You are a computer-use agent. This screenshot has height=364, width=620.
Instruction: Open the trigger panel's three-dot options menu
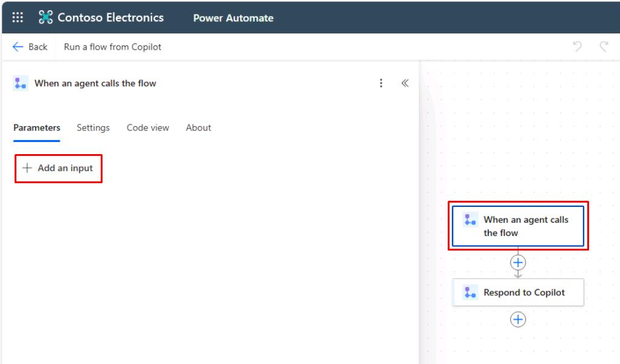(381, 83)
